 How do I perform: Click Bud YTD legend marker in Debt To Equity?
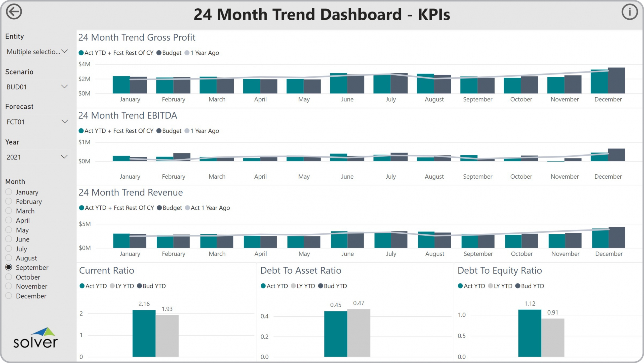[x=518, y=286]
